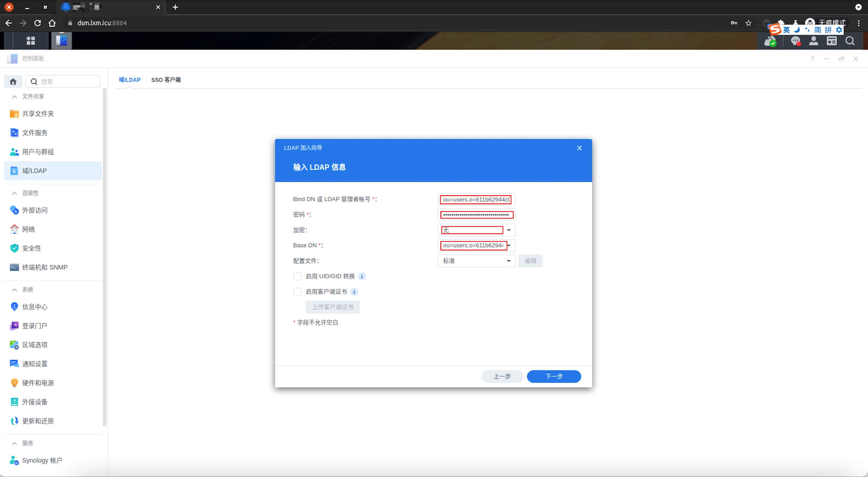
Task: Collapse the 文件共享 sidebar section
Action: tap(14, 97)
